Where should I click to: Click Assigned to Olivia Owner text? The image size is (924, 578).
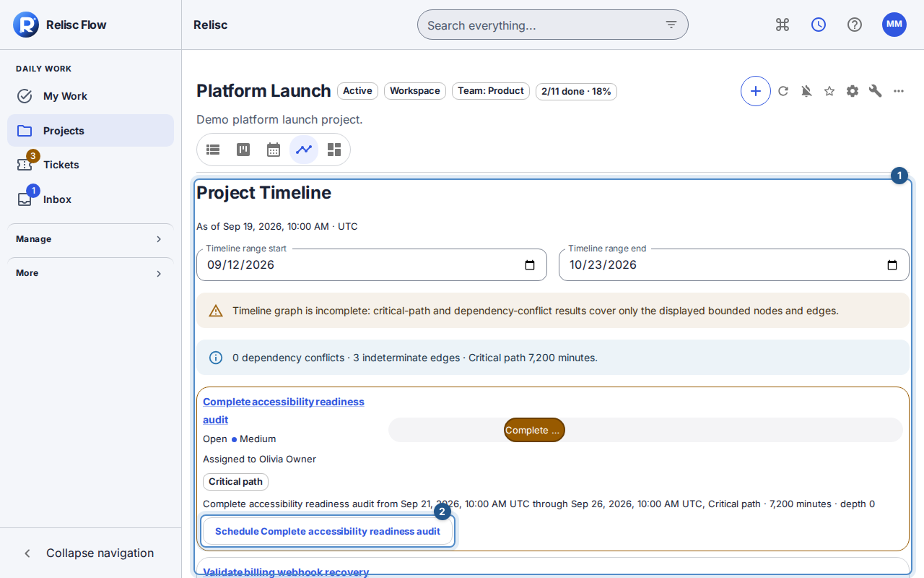pyautogui.click(x=260, y=459)
